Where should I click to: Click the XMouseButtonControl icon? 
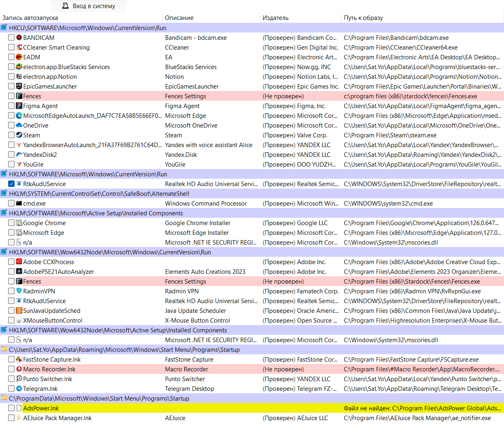tap(19, 320)
